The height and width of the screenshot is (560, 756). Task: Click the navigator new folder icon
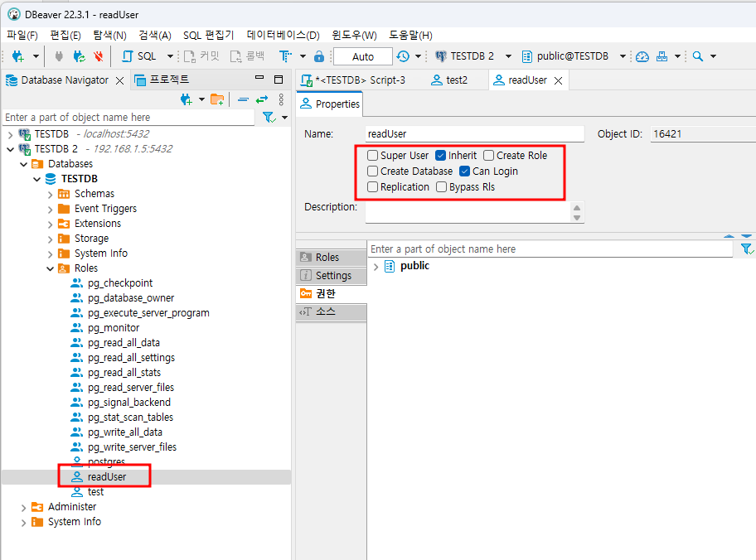click(217, 99)
